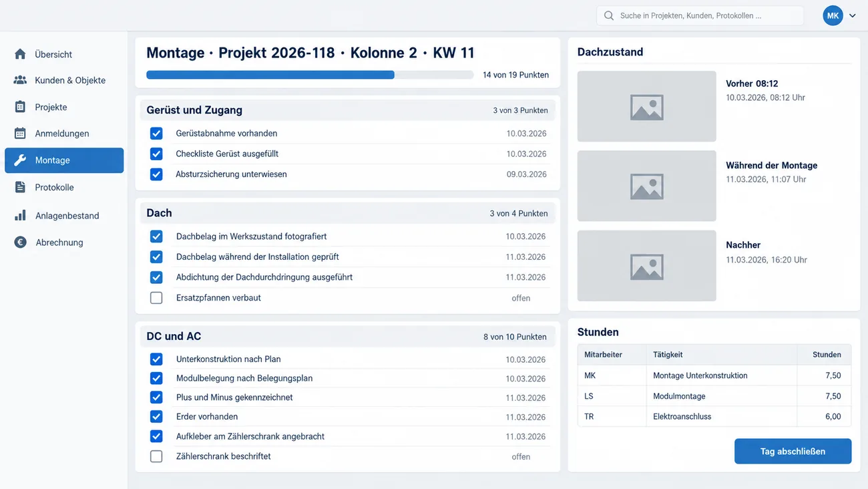Click the 6,00 hours value
This screenshot has height=489, width=868.
833,416
